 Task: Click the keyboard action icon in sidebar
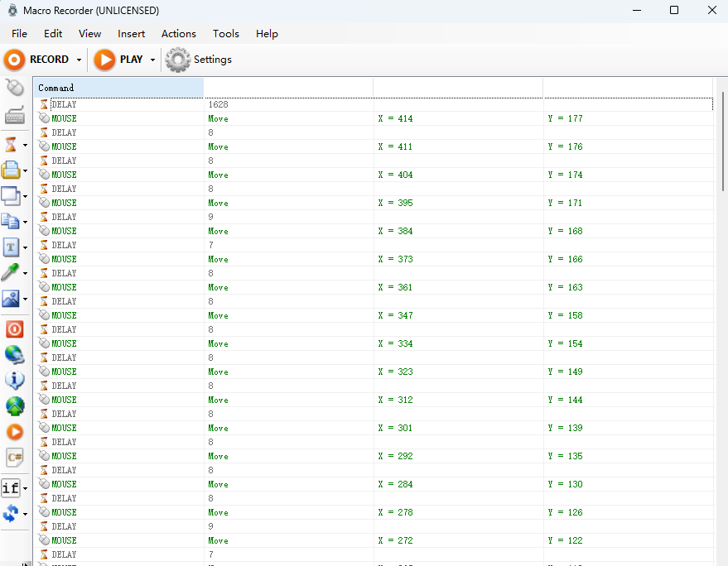[14, 117]
